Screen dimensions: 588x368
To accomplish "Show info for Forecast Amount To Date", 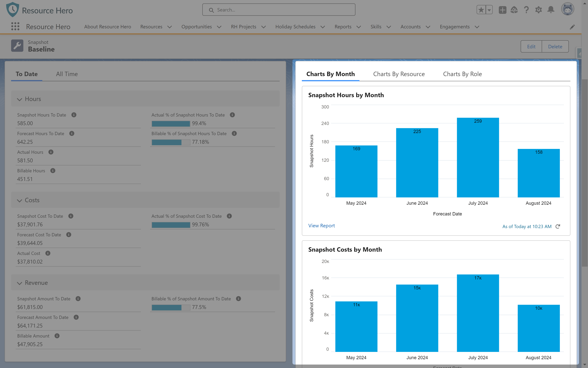I will 76,317.
